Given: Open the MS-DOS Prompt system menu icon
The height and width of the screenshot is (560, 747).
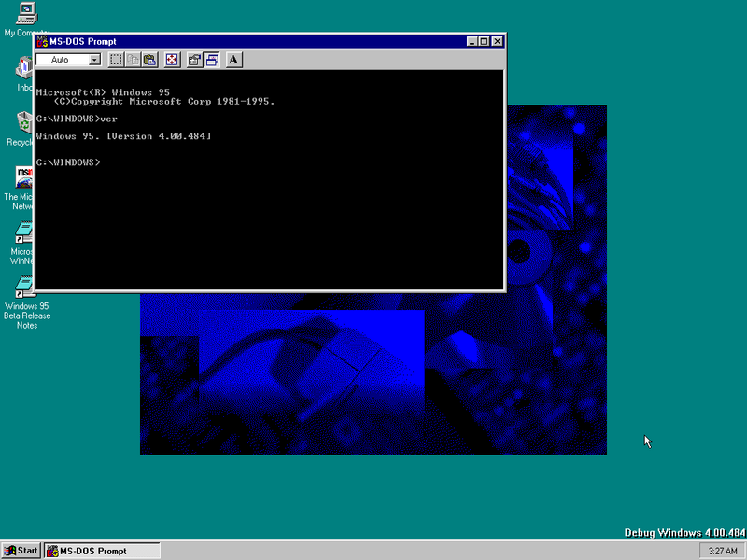Looking at the screenshot, I should coord(42,41).
